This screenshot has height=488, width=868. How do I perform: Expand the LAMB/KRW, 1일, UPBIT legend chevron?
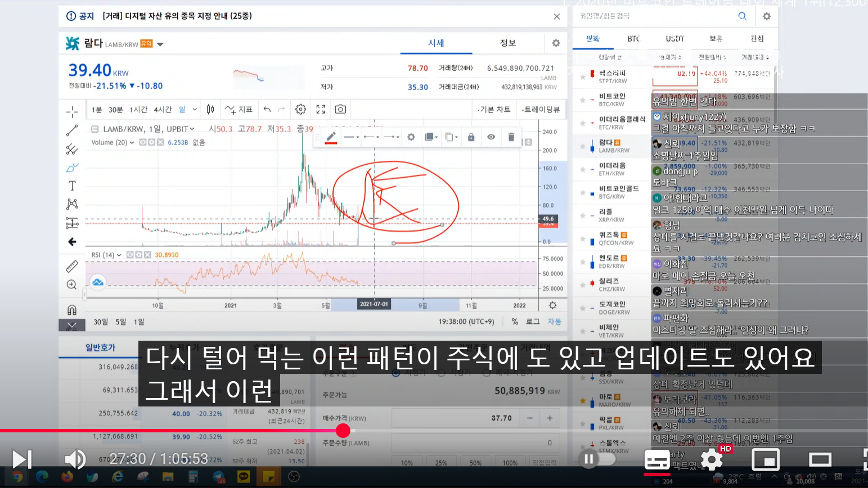pyautogui.click(x=192, y=129)
